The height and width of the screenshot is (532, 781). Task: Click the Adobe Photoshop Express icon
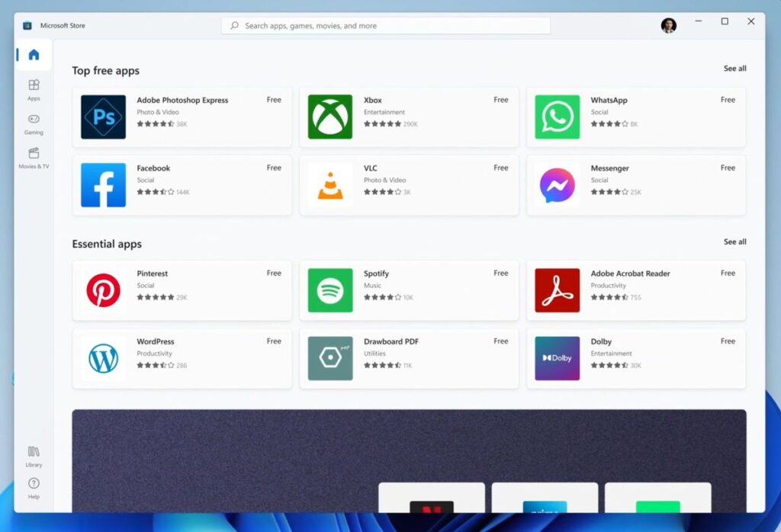103,117
